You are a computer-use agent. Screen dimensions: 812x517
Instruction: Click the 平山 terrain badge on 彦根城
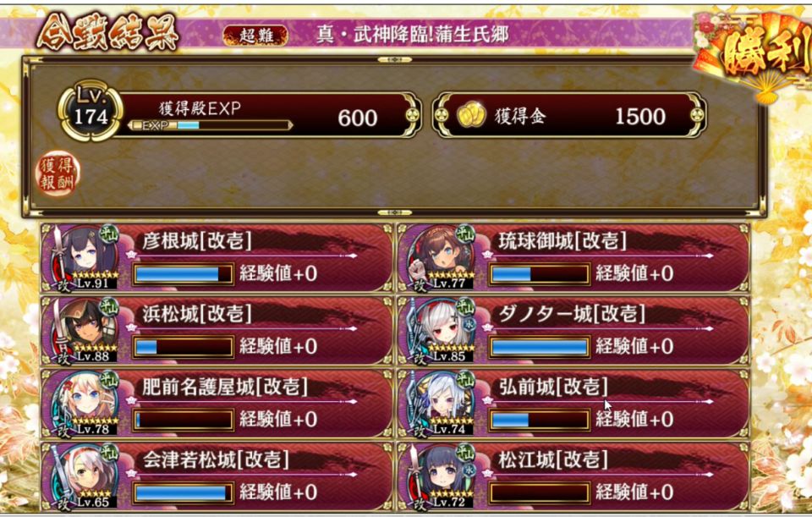point(110,234)
